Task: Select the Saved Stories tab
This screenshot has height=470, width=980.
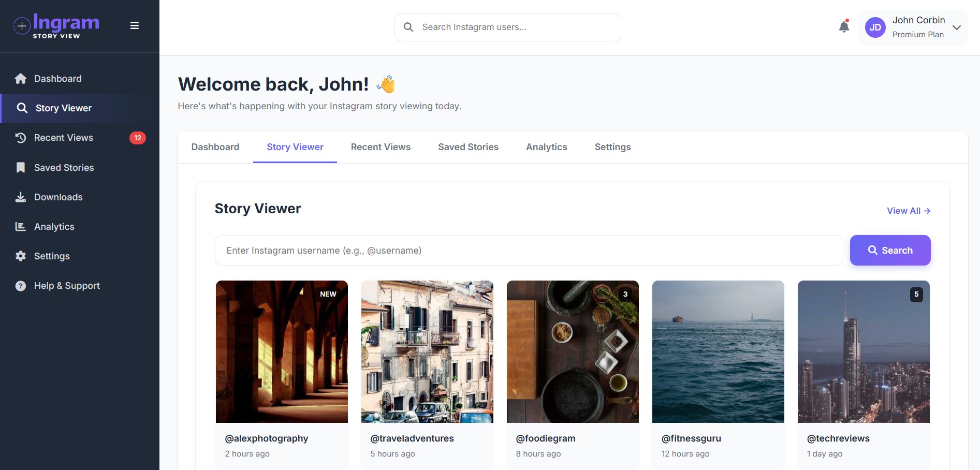Action: tap(468, 147)
